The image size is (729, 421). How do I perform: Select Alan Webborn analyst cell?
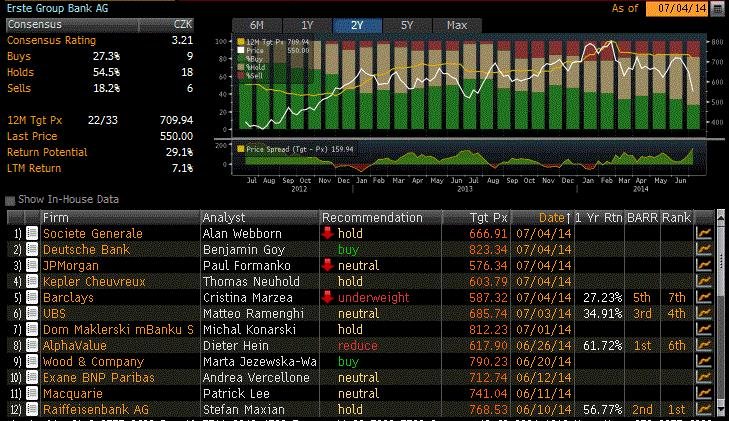click(x=242, y=233)
